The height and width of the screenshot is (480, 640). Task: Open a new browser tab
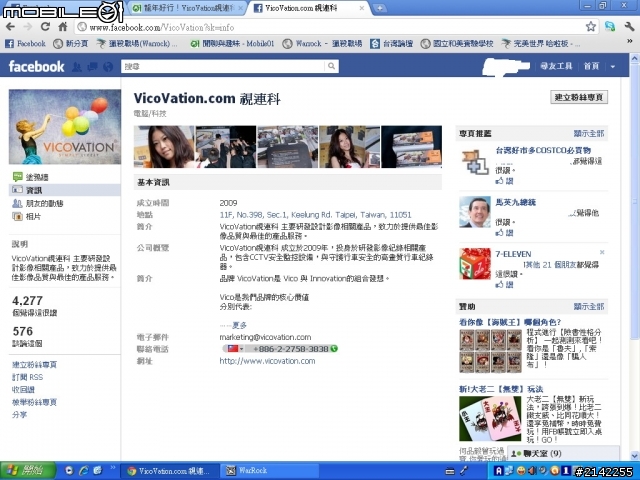(379, 8)
